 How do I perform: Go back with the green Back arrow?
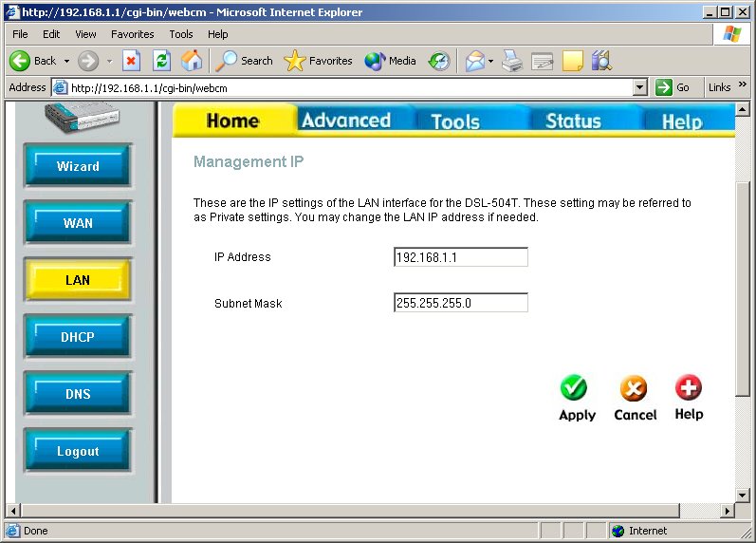32,62
